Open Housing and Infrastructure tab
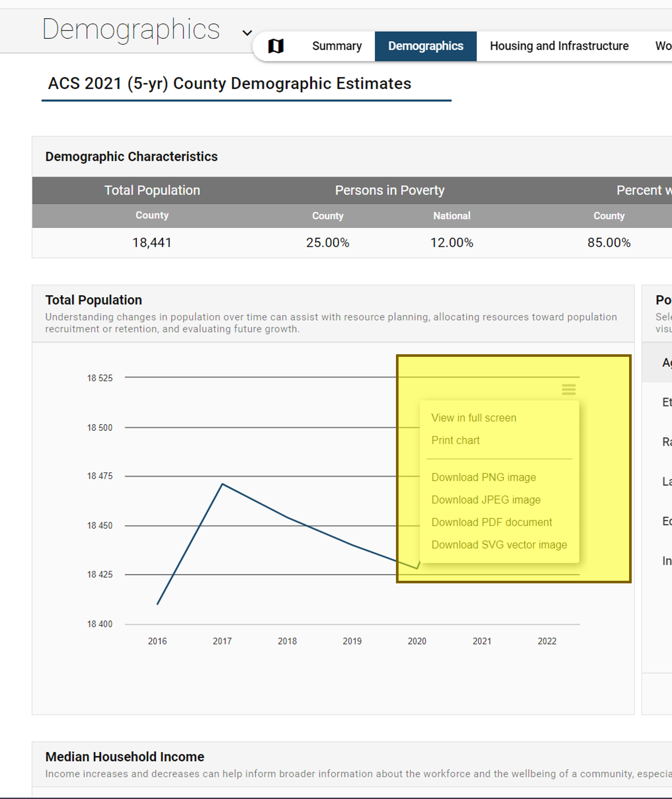 (559, 46)
